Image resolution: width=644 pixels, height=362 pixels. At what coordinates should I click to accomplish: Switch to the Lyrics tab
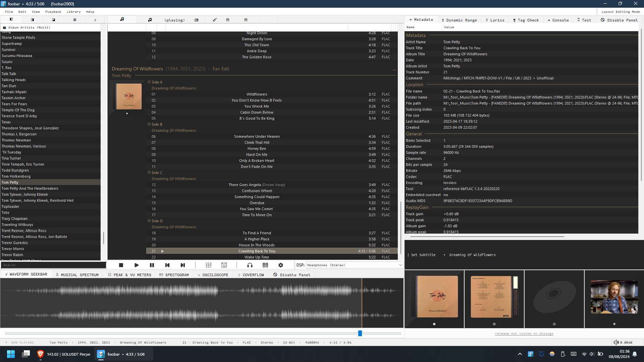point(495,20)
